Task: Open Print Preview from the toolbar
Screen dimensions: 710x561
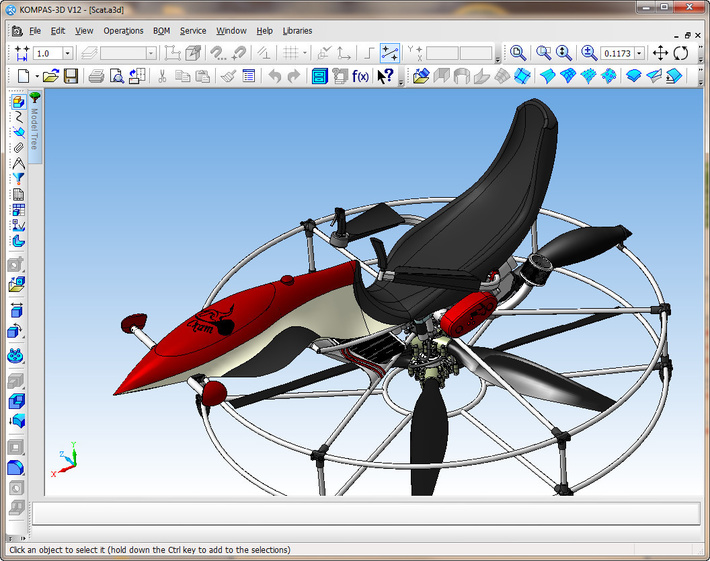Action: (117, 76)
